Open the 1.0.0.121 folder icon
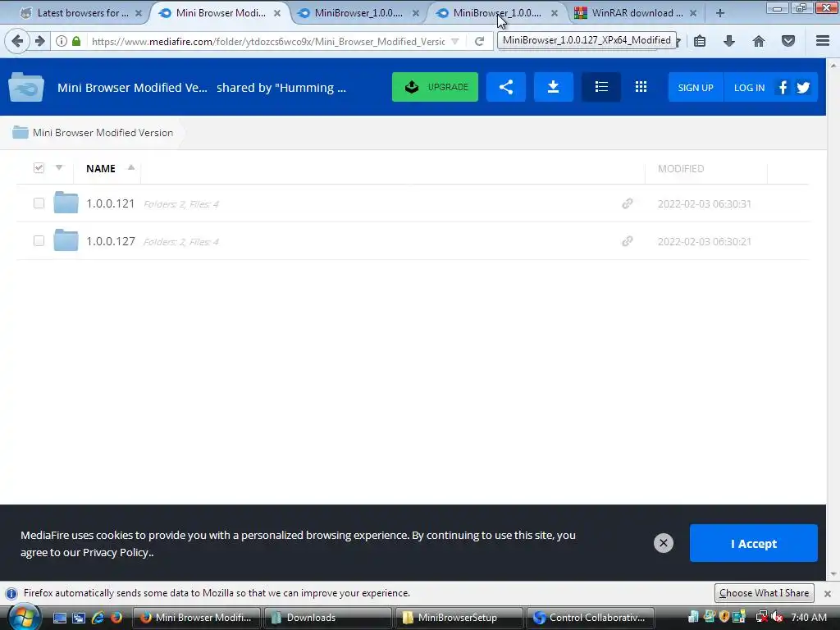 66,203
